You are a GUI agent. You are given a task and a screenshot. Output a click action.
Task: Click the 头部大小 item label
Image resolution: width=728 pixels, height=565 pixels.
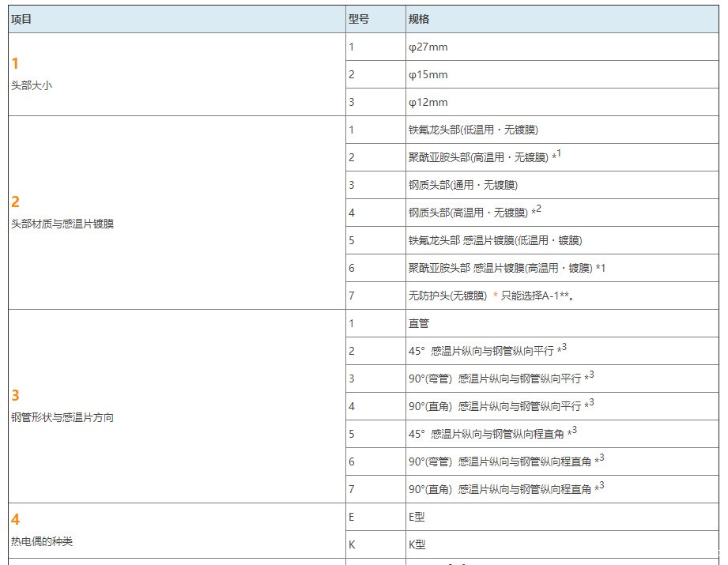click(32, 85)
